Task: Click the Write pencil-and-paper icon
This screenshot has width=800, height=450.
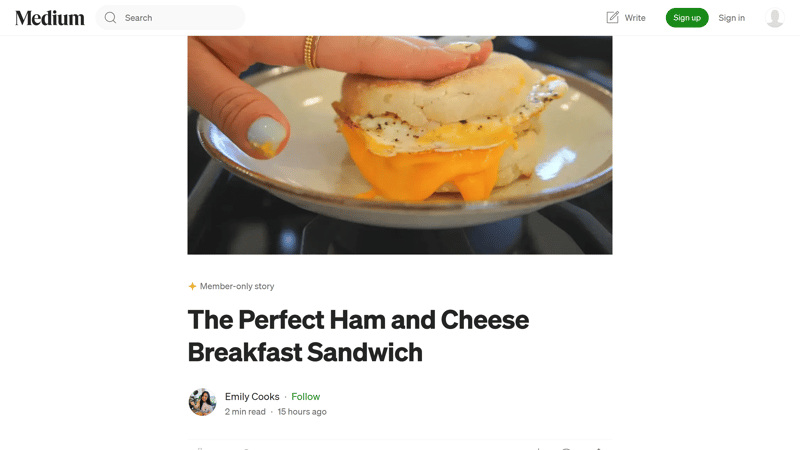Action: 612,17
